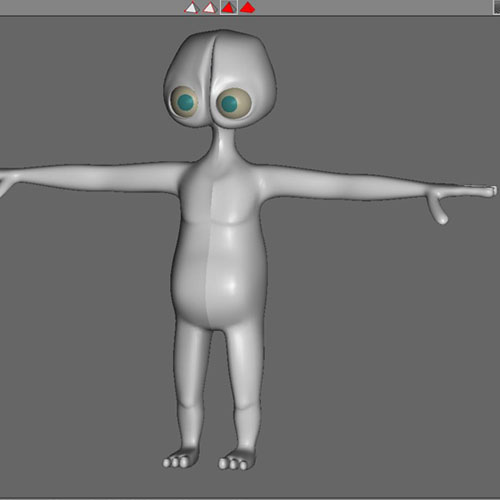This screenshot has height=500, width=500.
Task: Select the edge mode pyramid icon with red outline
Action: coord(210,7)
